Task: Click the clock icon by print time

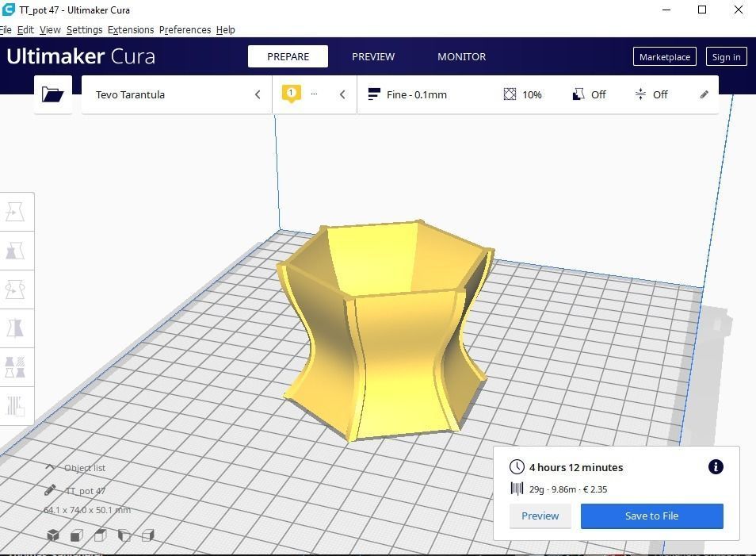Action: 517,466
